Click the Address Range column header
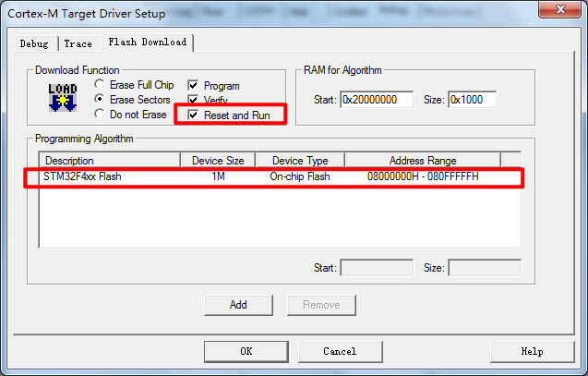The width and height of the screenshot is (588, 376). click(x=422, y=161)
